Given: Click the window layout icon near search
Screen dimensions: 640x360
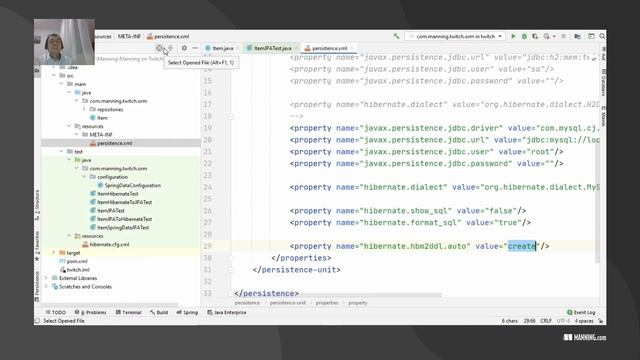Looking at the screenshot, I should [591, 36].
